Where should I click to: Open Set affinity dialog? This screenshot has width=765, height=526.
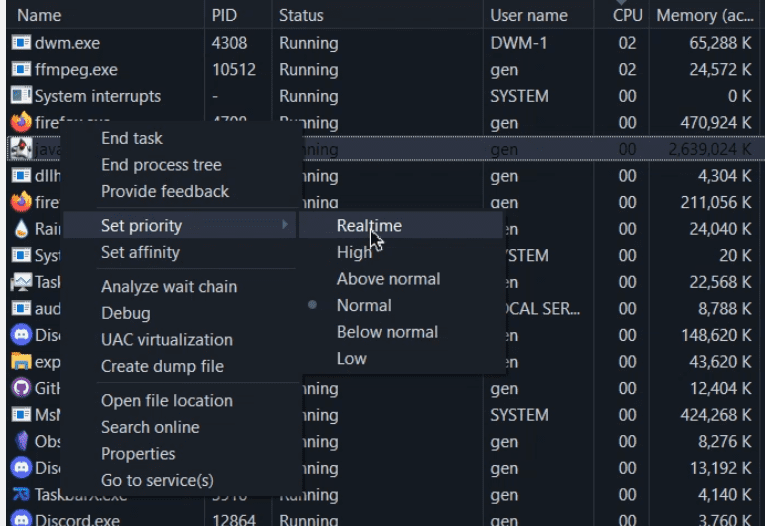coord(140,252)
